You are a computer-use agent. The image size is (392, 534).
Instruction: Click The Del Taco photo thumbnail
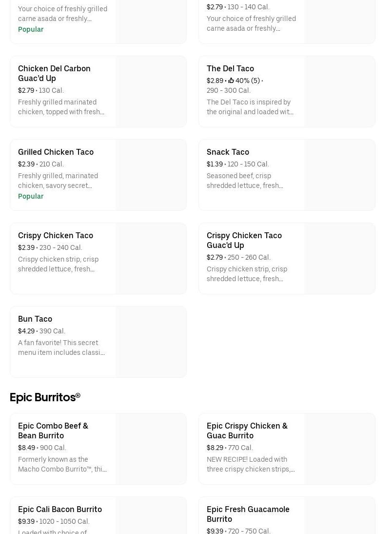point(339,91)
